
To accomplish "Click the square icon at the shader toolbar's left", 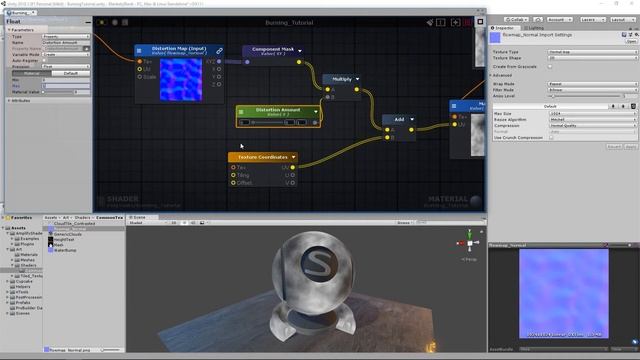I will [125, 22].
